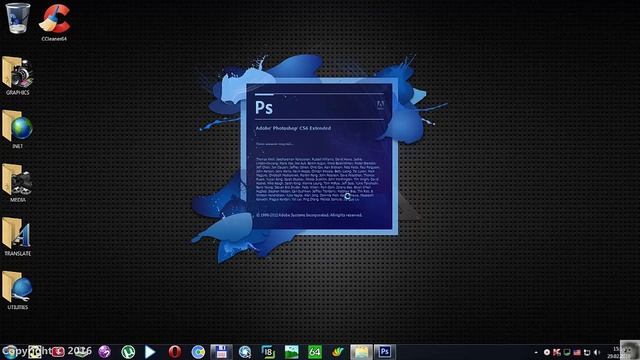Show hidden system tray icons
This screenshot has height=360, width=640.
coord(536,352)
